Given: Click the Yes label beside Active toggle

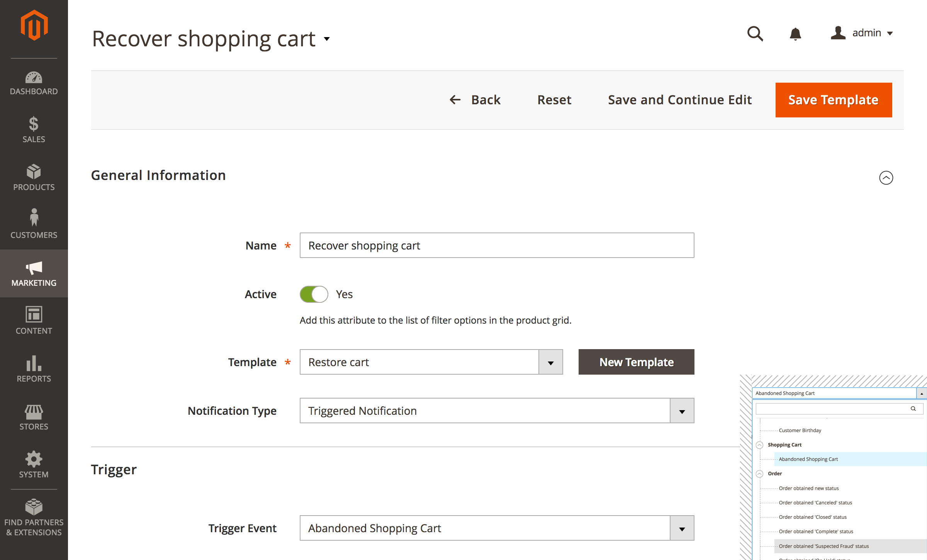Looking at the screenshot, I should coord(344,294).
